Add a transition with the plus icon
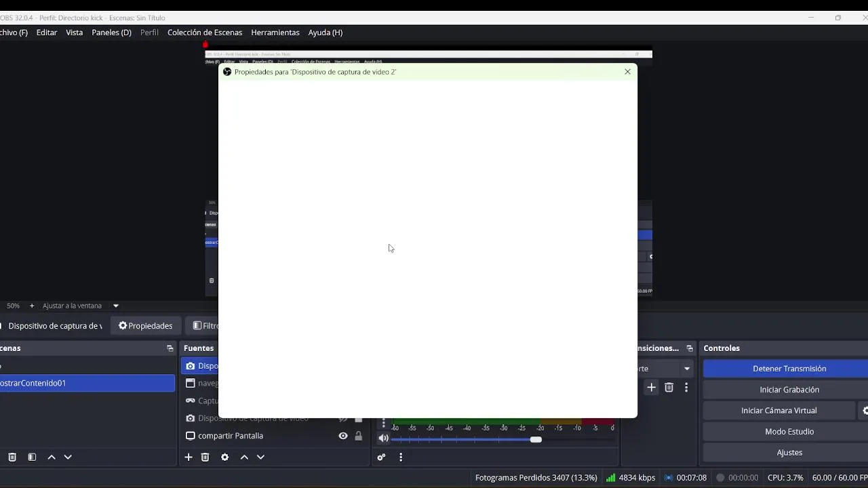Screen dimensions: 868x488 [x=651, y=388]
